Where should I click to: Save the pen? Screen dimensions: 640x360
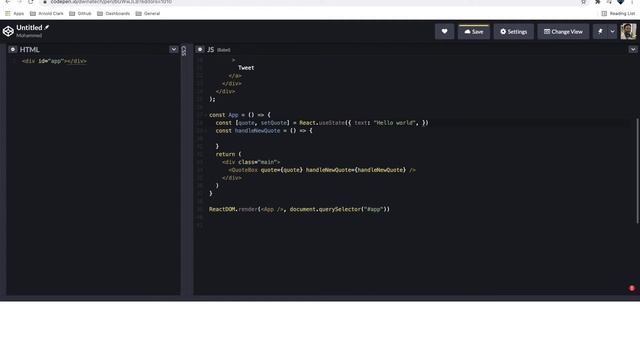tap(474, 31)
